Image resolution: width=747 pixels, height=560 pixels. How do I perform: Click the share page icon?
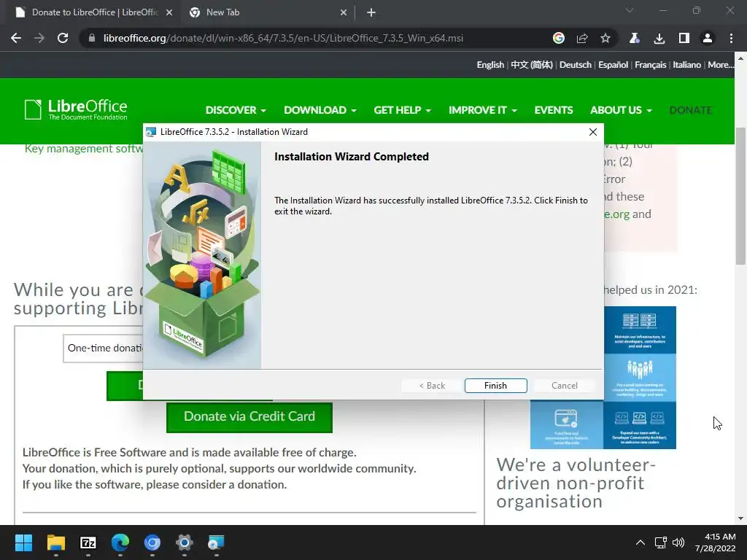(x=581, y=38)
